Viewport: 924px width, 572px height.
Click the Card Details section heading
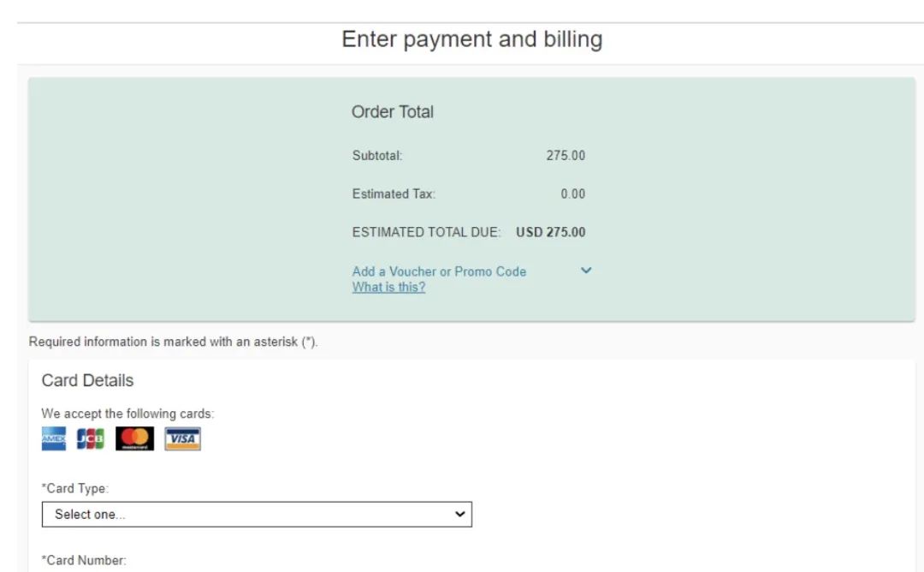[88, 381]
